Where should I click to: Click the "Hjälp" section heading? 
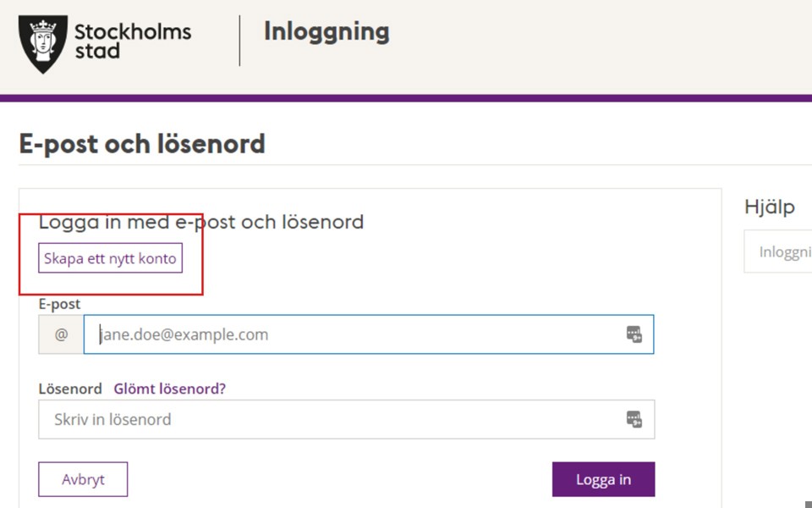(769, 207)
